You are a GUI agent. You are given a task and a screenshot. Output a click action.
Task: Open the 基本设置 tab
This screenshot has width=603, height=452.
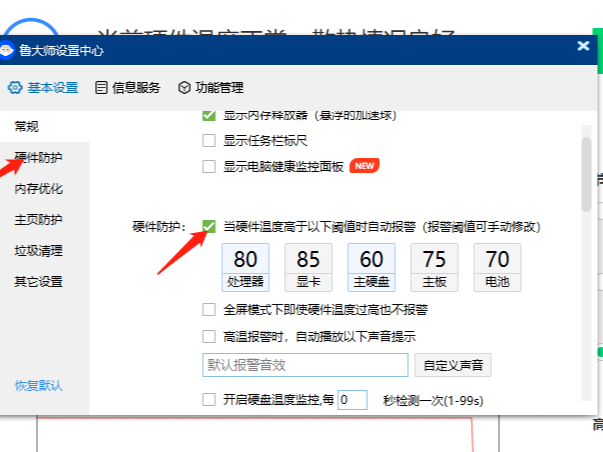point(43,88)
